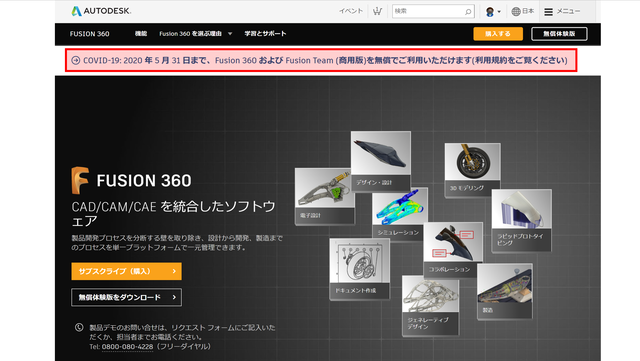Open the user profile avatar
This screenshot has width=640, height=361.
tap(490, 12)
